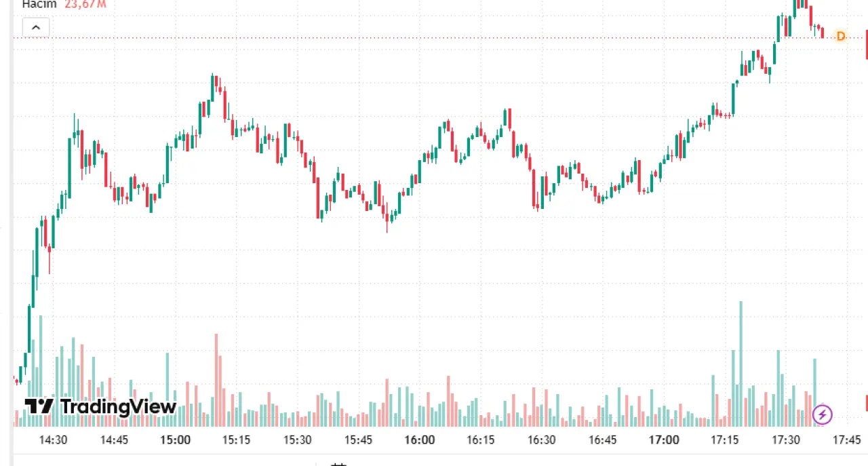Click the 16:45 time axis label
The image size is (868, 466).
[x=602, y=440]
